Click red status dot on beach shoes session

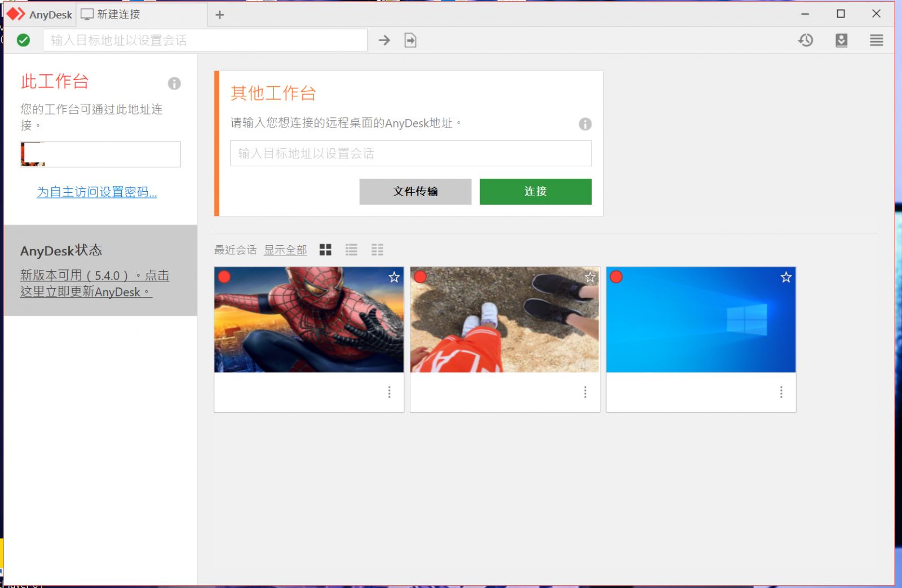(420, 277)
